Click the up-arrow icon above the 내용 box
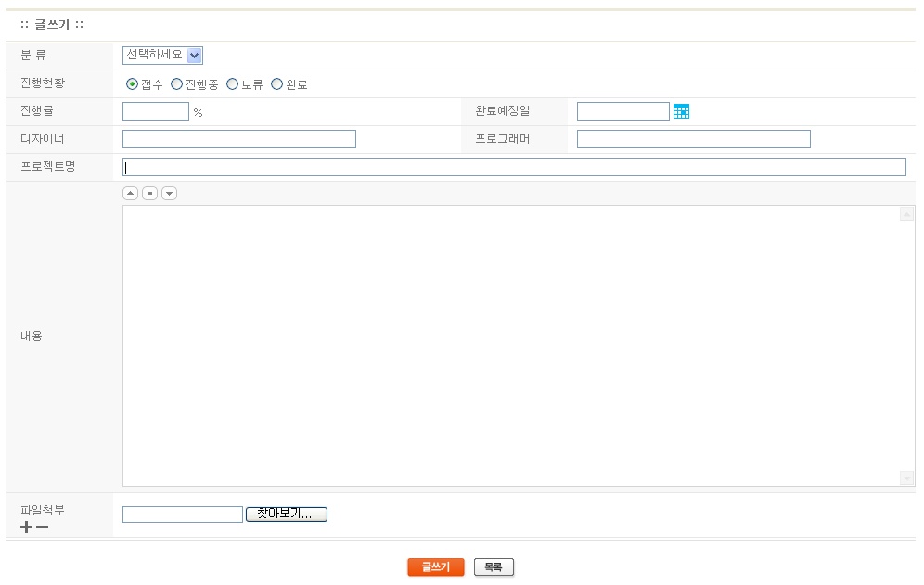 (131, 193)
